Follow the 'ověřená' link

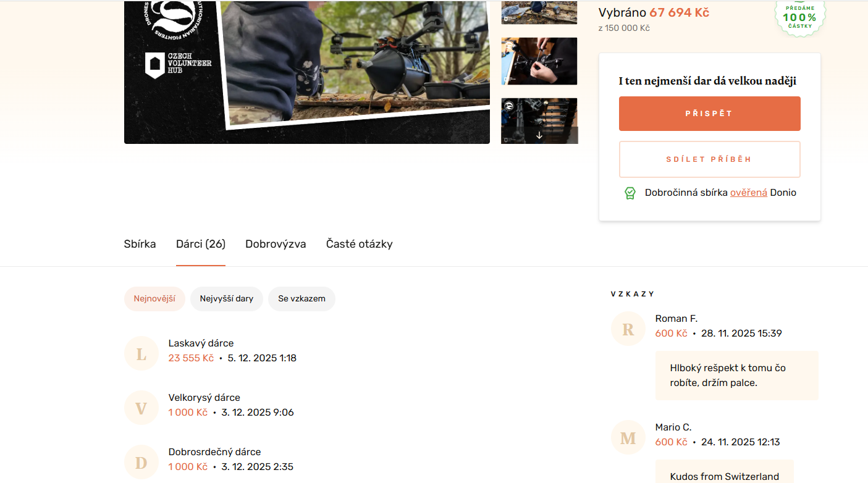pyautogui.click(x=748, y=193)
